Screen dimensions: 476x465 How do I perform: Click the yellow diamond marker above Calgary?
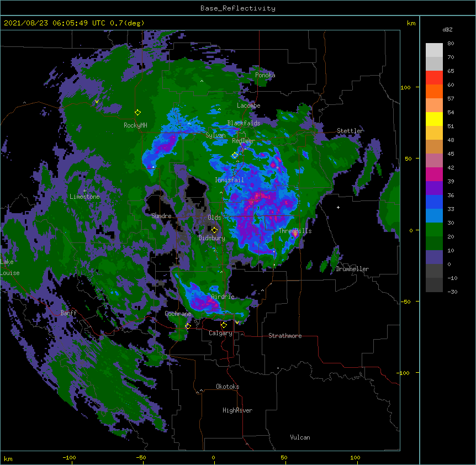[x=224, y=325]
